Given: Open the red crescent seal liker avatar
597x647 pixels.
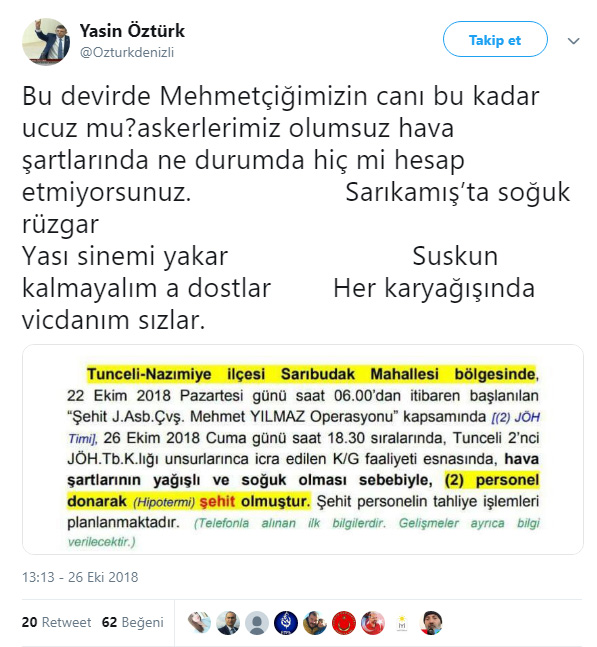Looking at the screenshot, I should (344, 623).
